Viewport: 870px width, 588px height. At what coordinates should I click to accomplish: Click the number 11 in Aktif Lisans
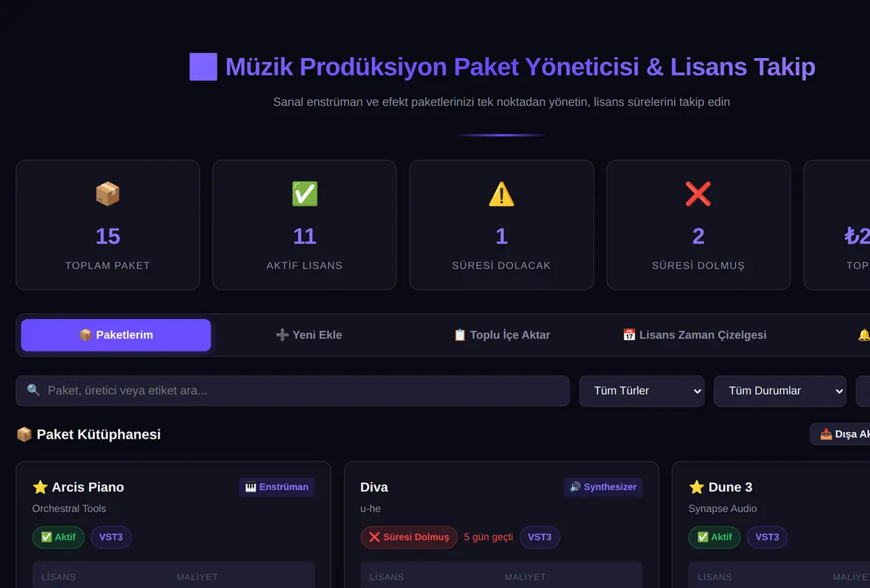(x=304, y=236)
